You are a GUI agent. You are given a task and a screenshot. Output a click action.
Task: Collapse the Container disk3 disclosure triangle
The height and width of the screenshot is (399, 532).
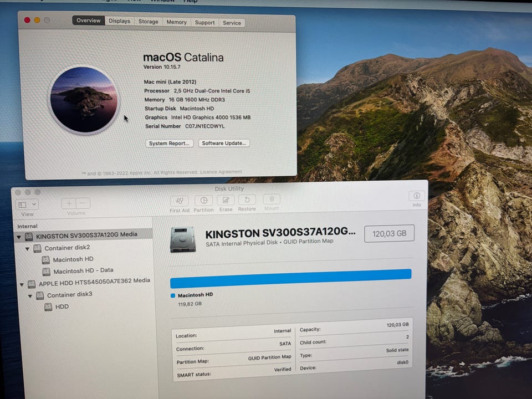(30, 296)
